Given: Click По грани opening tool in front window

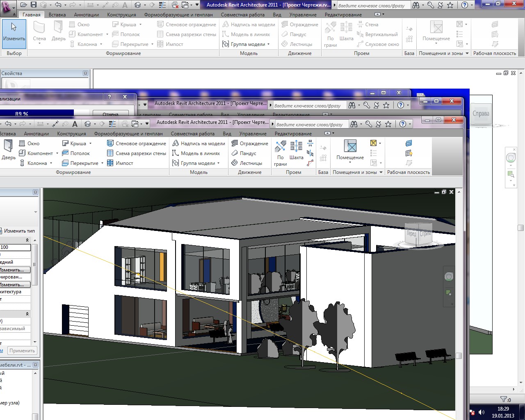Looking at the screenshot, I should coord(281,153).
